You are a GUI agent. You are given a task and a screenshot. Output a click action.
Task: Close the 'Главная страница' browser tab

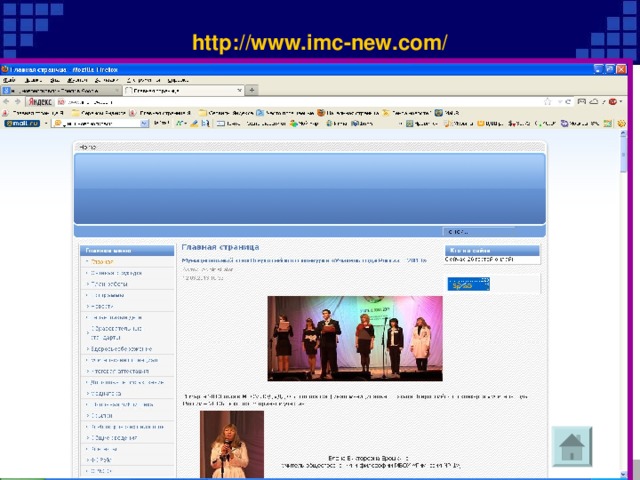[x=240, y=90]
